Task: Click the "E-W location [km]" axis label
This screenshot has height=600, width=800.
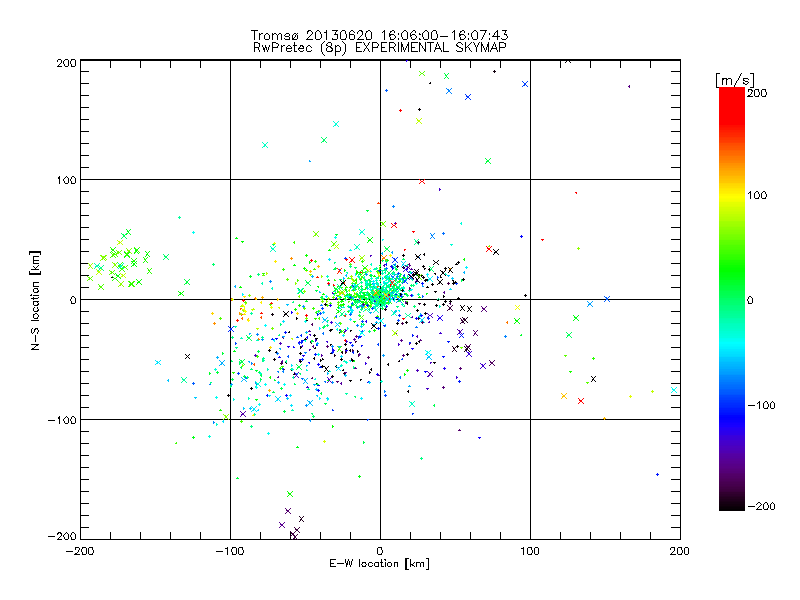Action: click(379, 563)
